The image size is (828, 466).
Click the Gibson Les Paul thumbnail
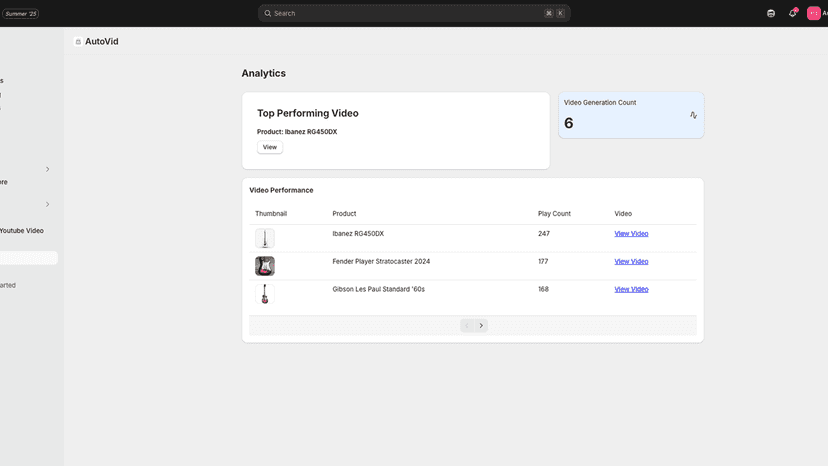click(x=265, y=294)
